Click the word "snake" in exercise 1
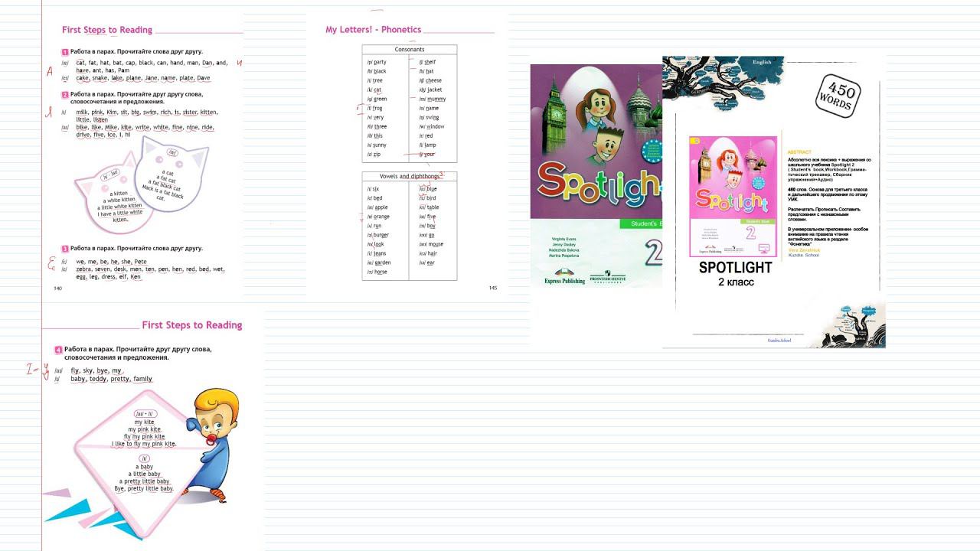Screen dimensions: 980x551 pyautogui.click(x=101, y=77)
